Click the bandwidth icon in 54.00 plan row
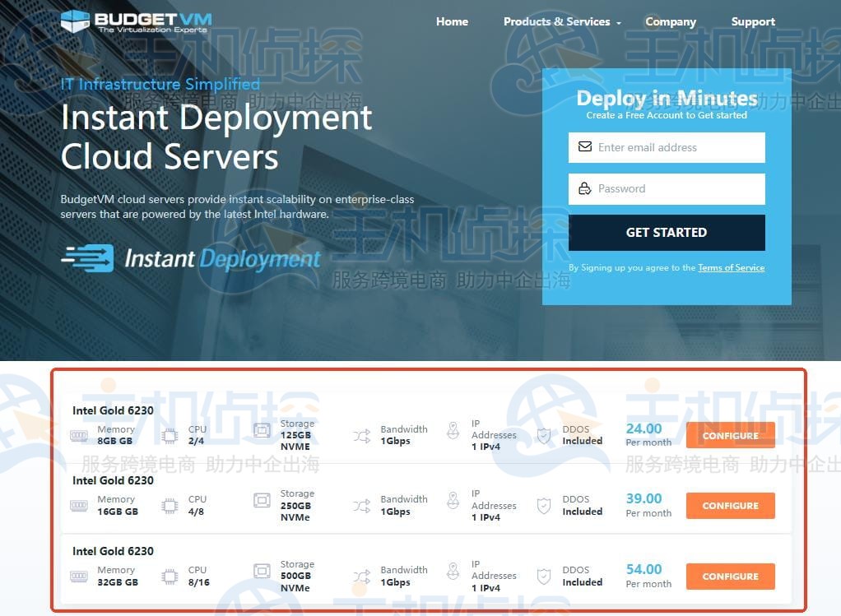This screenshot has height=616, width=841. click(361, 577)
